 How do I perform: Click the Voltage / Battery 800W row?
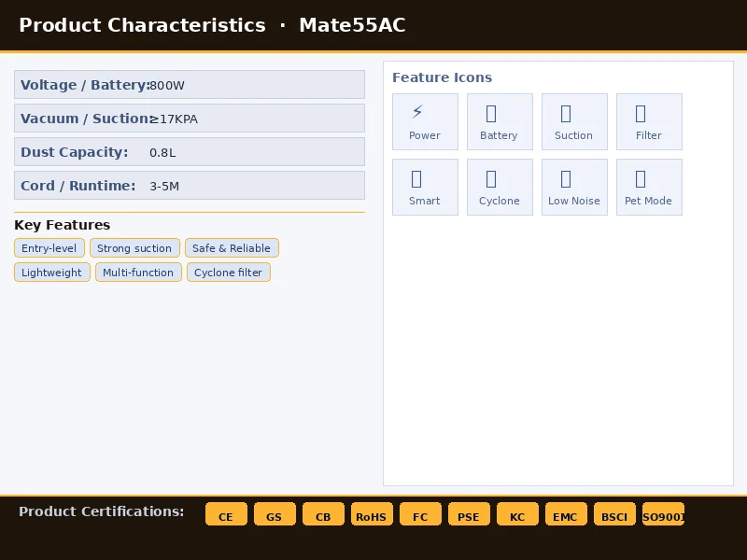190,85
